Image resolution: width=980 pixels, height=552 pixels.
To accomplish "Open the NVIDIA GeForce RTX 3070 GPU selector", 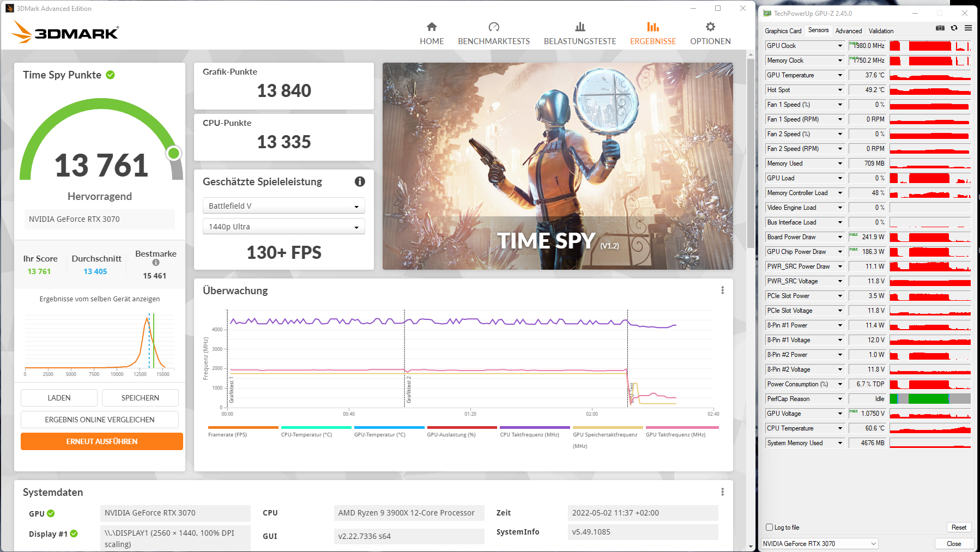I will click(x=819, y=544).
